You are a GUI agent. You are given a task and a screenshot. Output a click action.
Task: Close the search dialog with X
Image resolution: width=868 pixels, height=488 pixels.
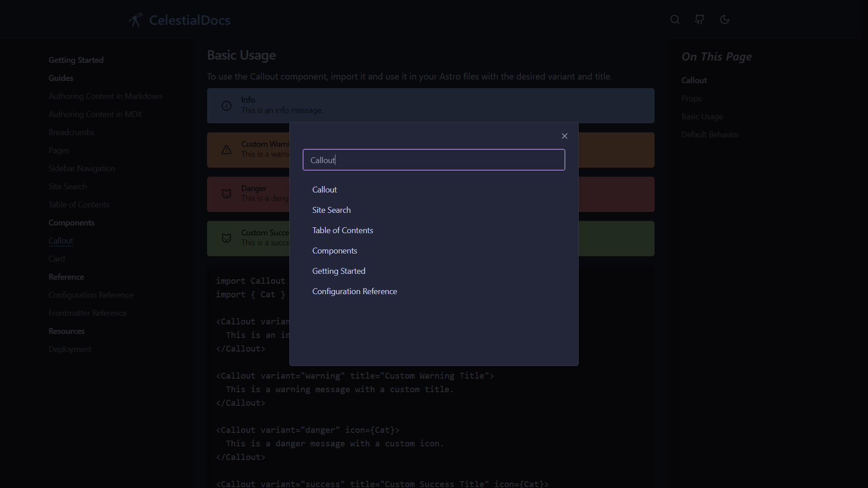coord(564,136)
